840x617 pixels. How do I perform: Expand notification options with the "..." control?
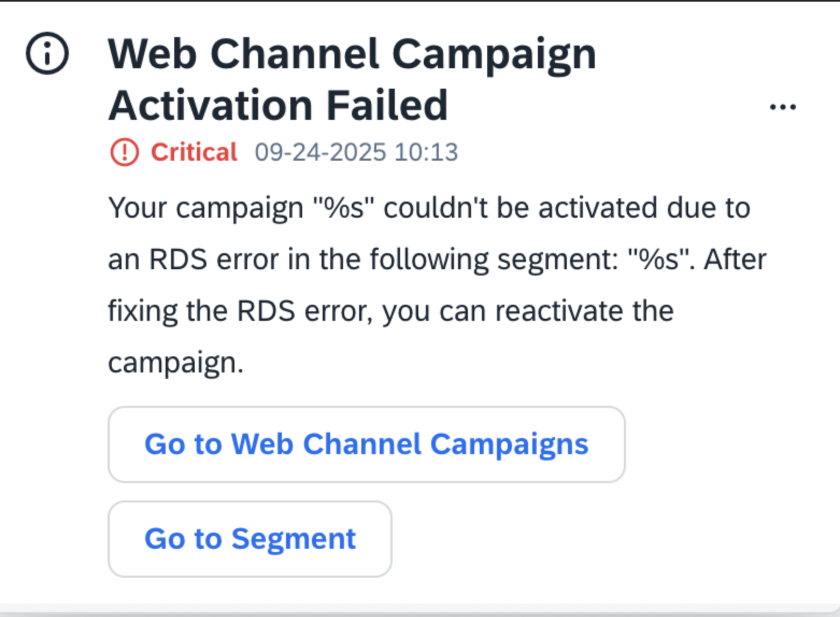pyautogui.click(x=782, y=106)
